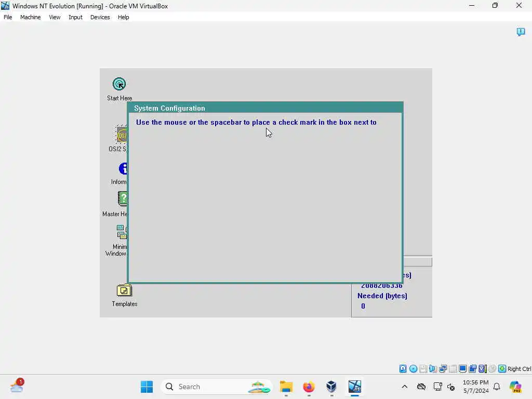Open the Help menu
Viewport: 532px width, 399px height.
[124, 17]
